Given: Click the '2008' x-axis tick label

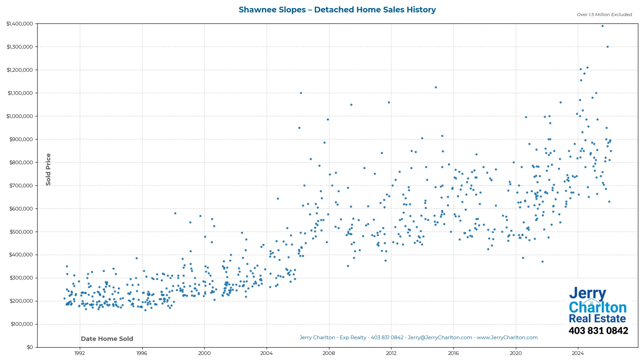Looking at the screenshot, I should (x=329, y=353).
